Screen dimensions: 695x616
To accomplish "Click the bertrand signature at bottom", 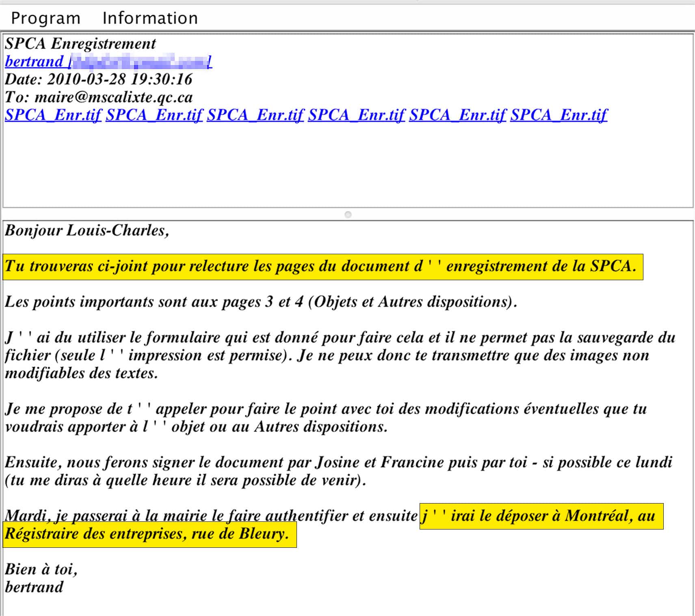I will pyautogui.click(x=34, y=587).
